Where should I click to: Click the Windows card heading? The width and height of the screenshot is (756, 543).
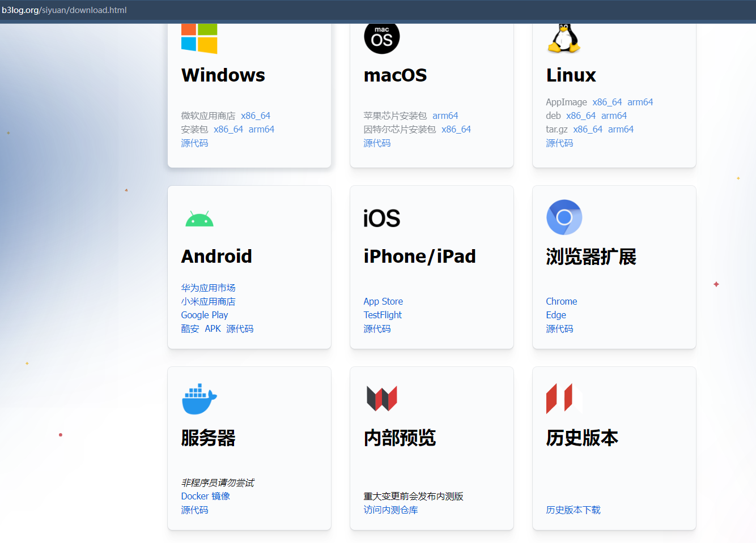pos(223,75)
